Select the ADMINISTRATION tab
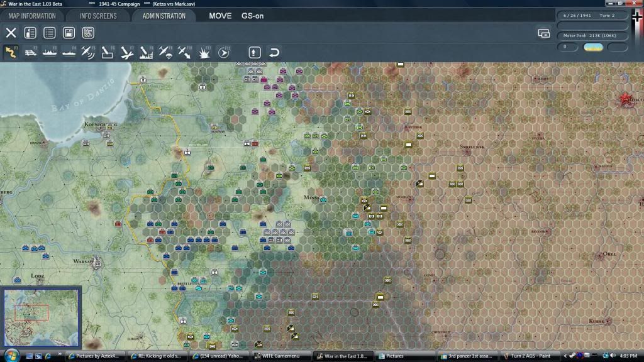The height and width of the screenshot is (362, 644). pyautogui.click(x=164, y=16)
